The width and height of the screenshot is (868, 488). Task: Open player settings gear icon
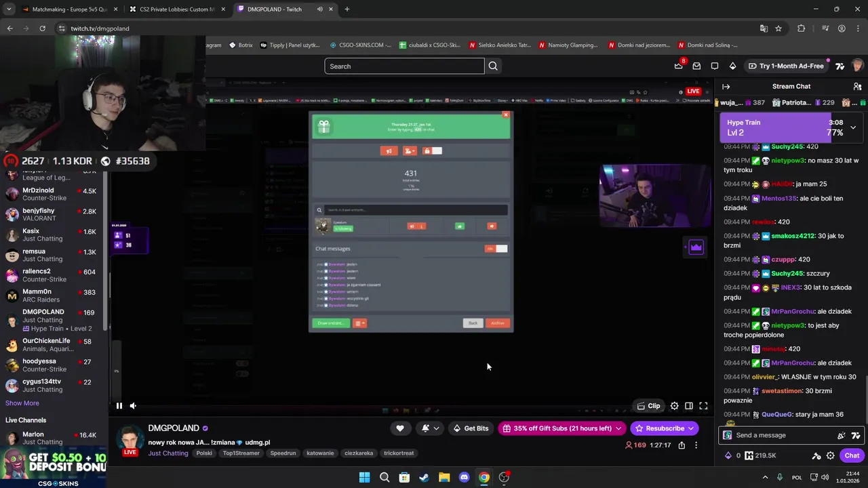click(674, 406)
